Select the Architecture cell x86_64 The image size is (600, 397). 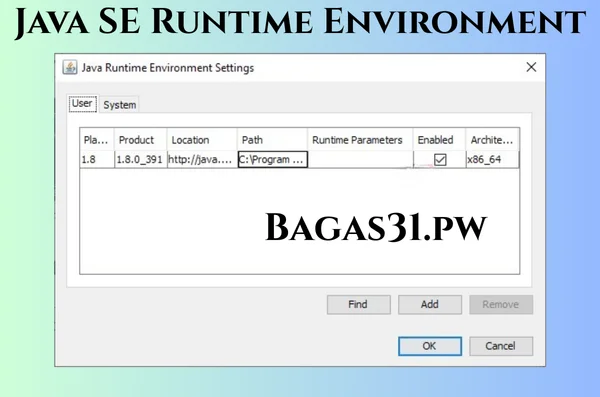492,159
